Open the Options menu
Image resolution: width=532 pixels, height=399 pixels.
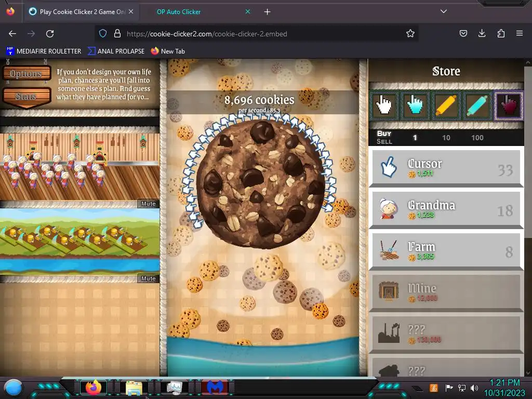(x=26, y=73)
